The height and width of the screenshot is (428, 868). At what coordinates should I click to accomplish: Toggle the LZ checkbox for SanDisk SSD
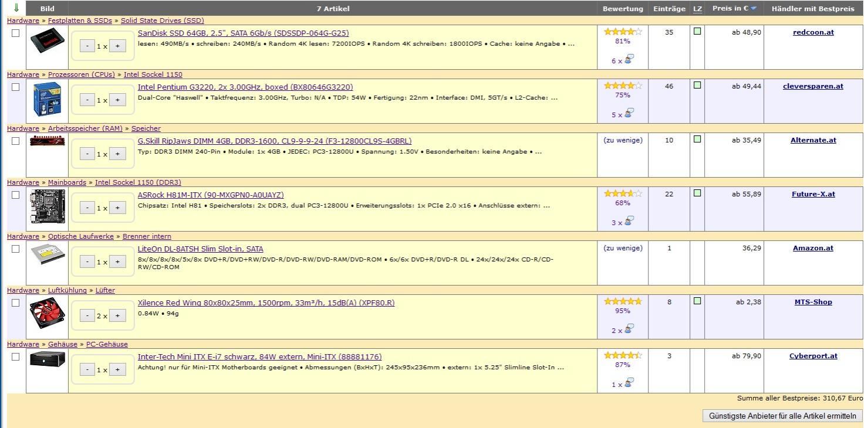point(697,31)
